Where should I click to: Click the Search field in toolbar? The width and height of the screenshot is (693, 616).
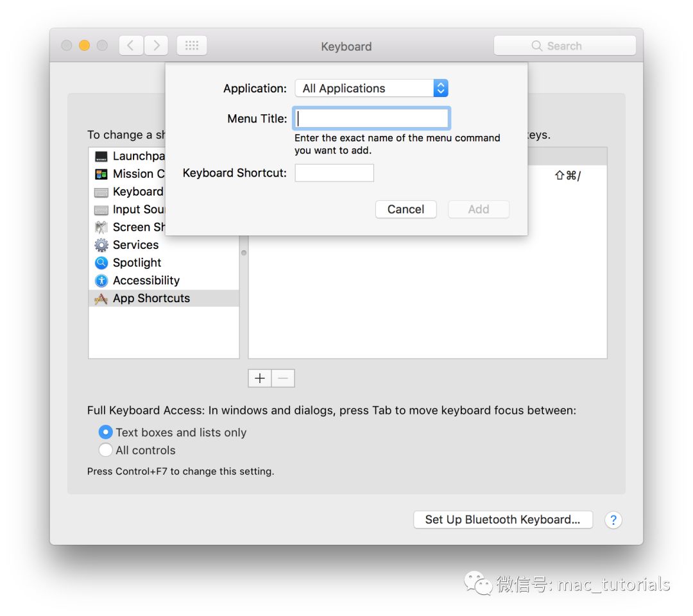(x=565, y=46)
